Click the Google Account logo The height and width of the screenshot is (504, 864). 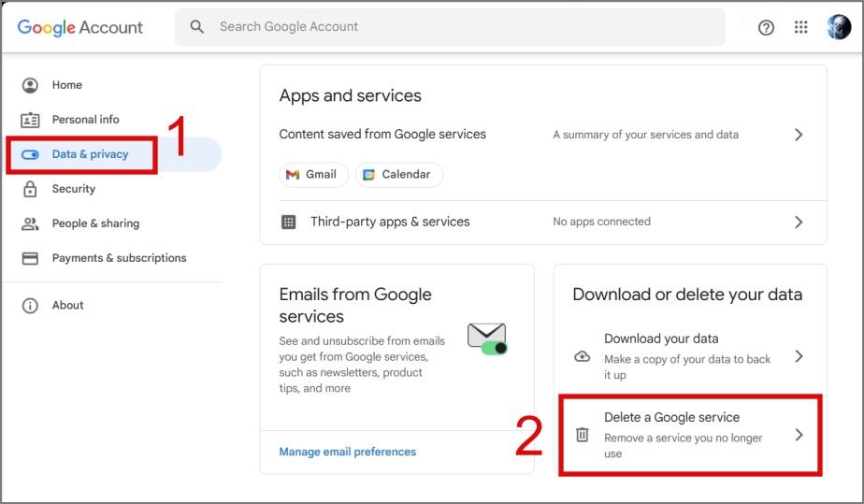click(x=79, y=27)
